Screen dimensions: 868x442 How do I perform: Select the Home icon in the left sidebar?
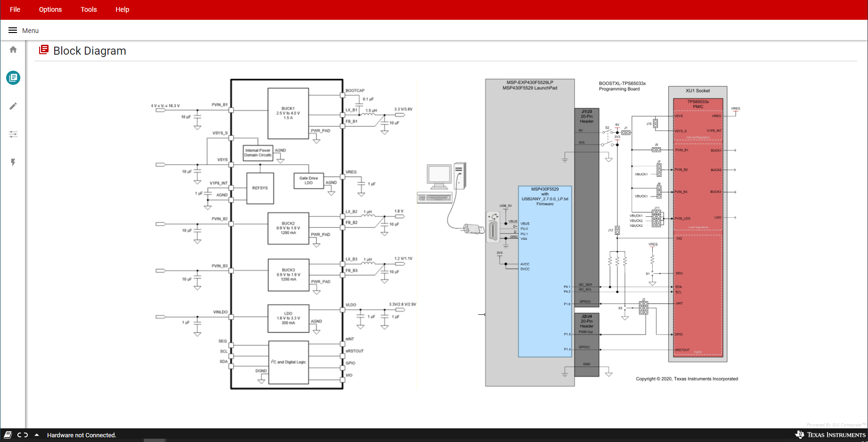coord(13,49)
